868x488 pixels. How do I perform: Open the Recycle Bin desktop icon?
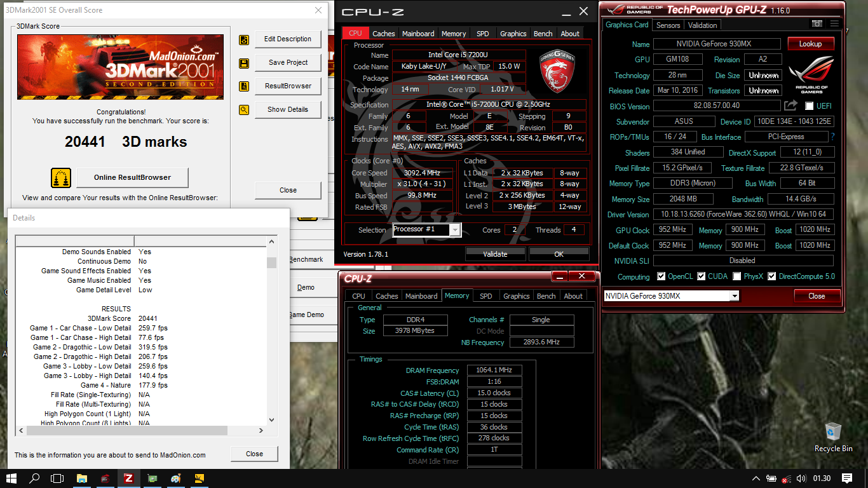click(833, 437)
